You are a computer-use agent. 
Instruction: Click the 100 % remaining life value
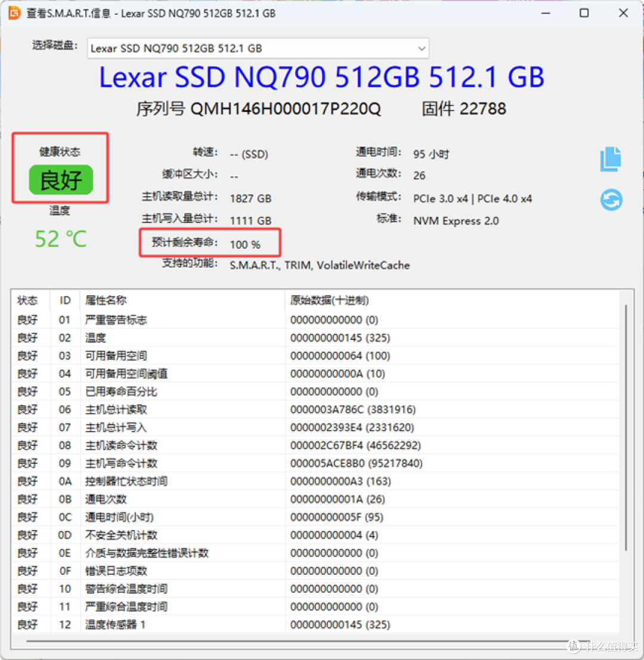pos(245,244)
